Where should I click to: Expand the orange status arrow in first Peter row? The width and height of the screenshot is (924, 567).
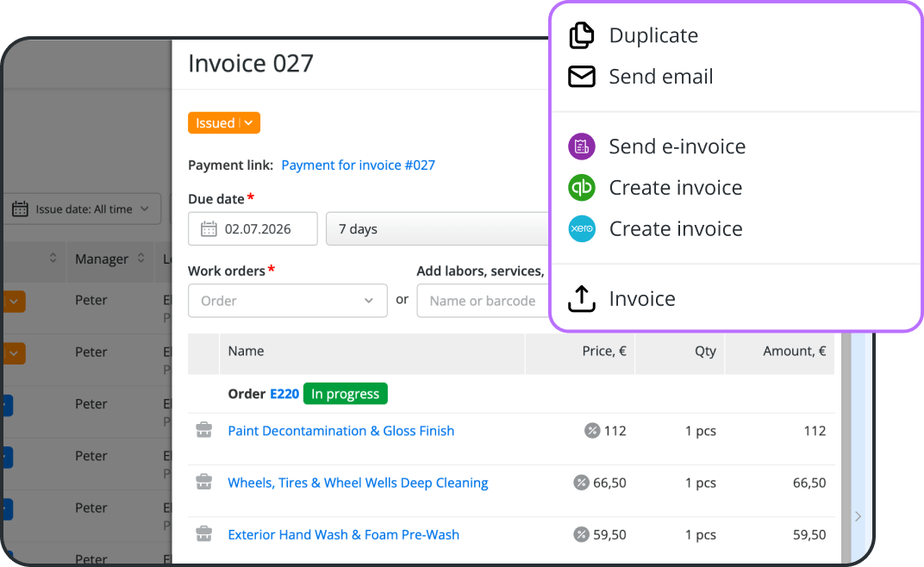(x=14, y=302)
